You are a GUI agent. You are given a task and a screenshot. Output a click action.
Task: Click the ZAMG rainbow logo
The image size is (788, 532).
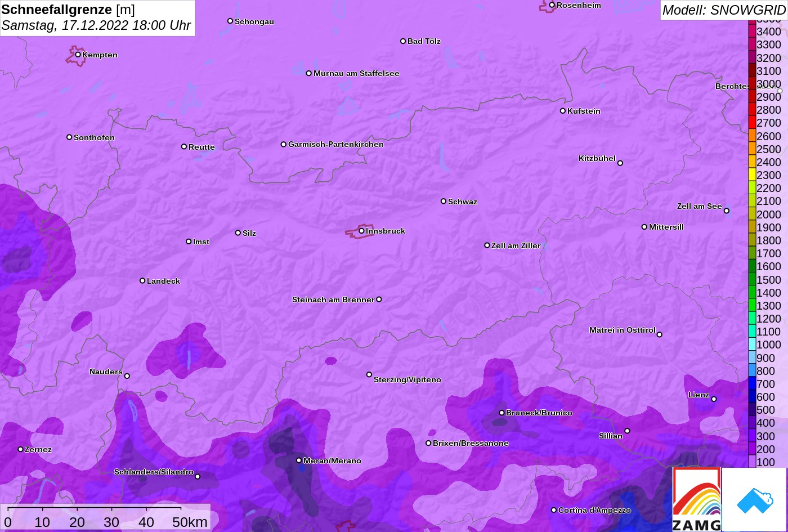pyautogui.click(x=697, y=499)
